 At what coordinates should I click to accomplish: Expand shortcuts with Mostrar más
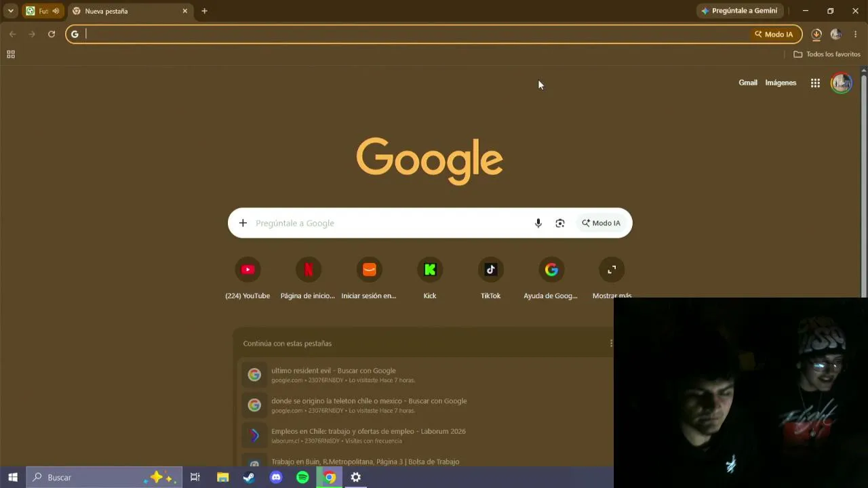point(612,279)
